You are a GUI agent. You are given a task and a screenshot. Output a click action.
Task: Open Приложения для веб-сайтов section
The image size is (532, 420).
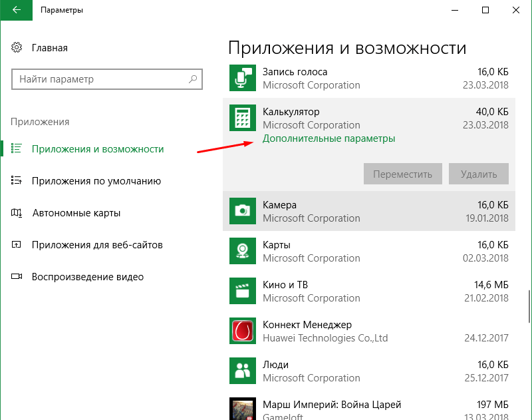click(x=97, y=245)
